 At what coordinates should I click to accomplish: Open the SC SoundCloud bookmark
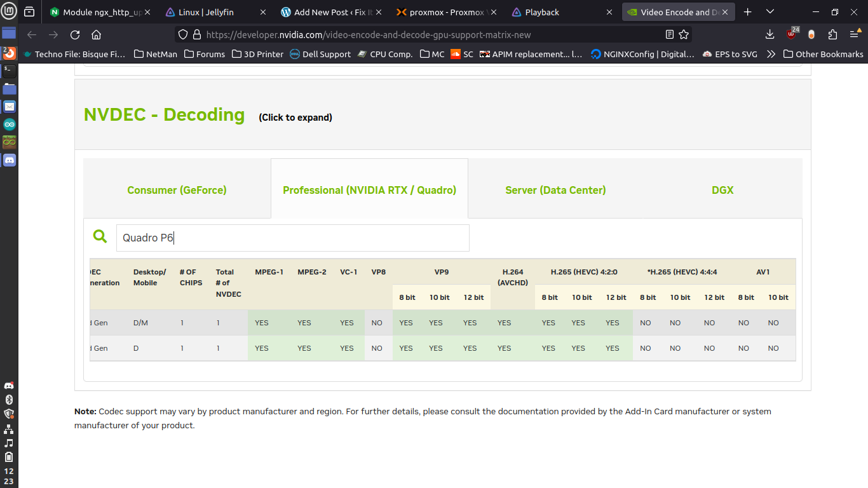[x=462, y=54]
